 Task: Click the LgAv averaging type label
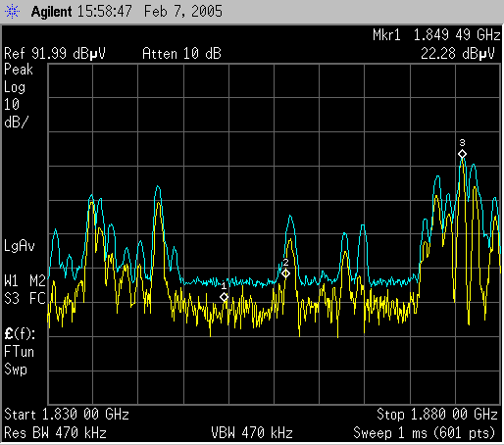coord(20,246)
